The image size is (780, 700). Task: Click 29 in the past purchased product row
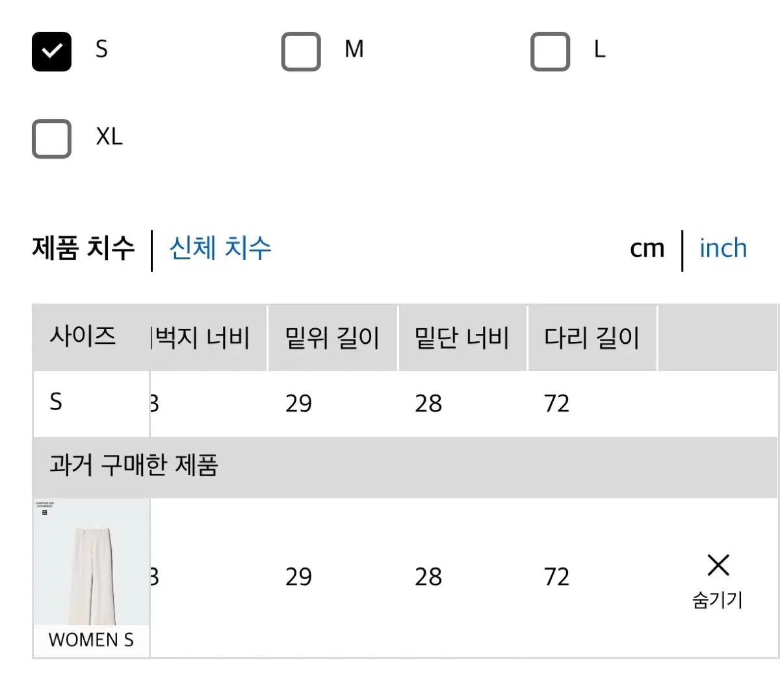(x=298, y=577)
